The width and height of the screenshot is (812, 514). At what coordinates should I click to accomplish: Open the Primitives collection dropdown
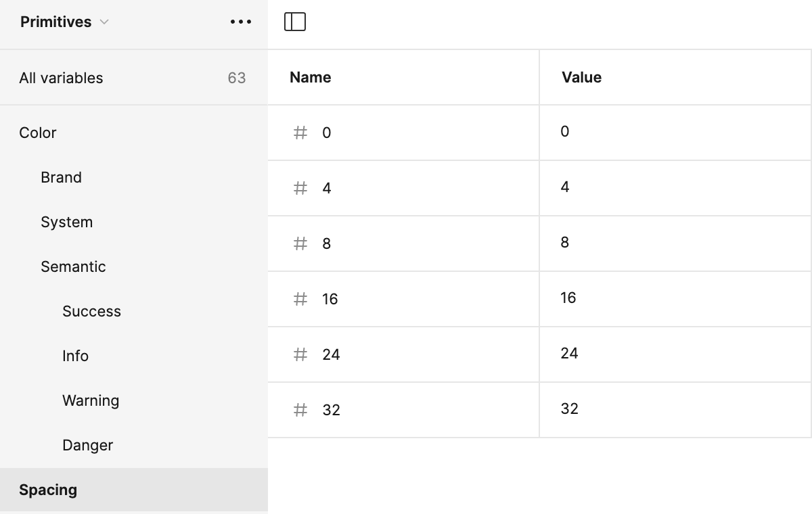64,22
